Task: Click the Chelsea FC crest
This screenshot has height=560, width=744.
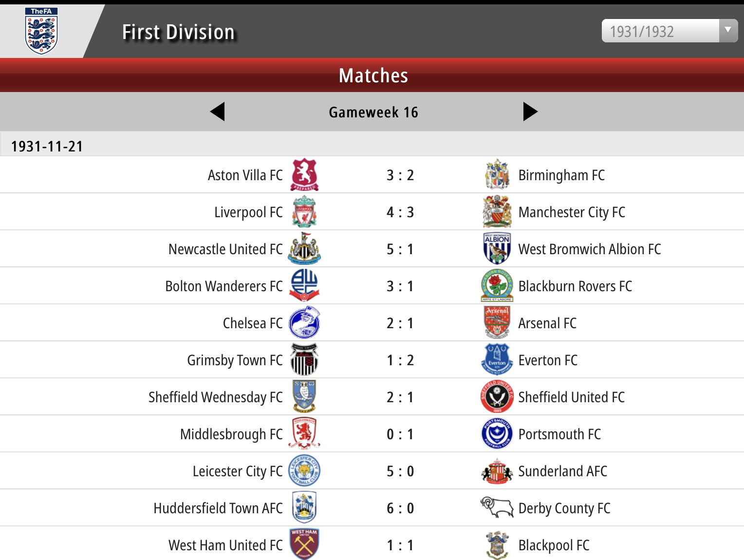Action: point(304,323)
